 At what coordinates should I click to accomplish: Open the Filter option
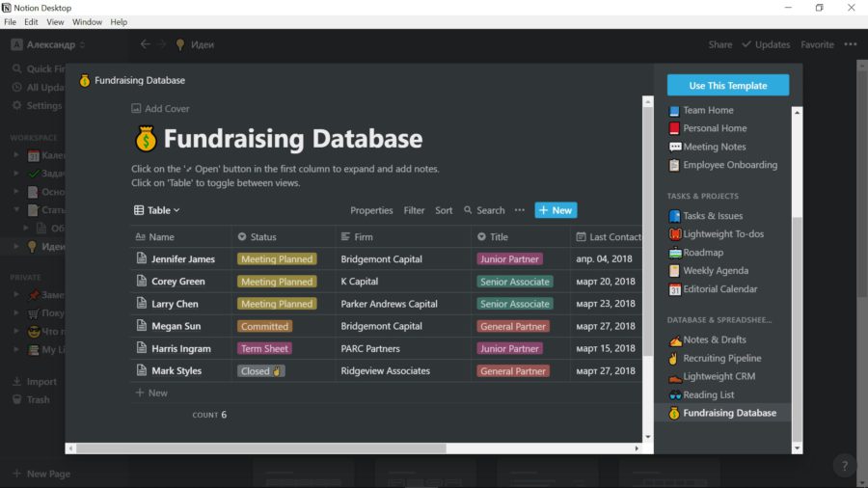414,210
